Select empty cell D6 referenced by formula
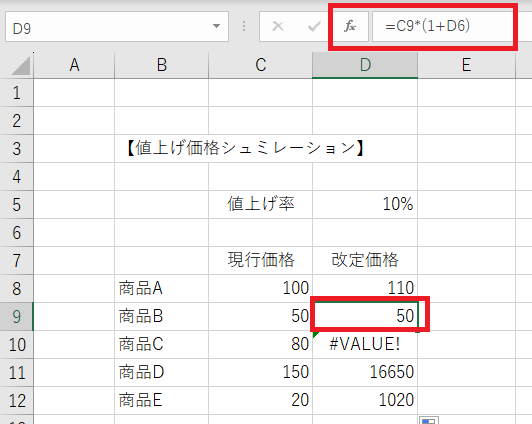The width and height of the screenshot is (532, 424). [x=365, y=233]
